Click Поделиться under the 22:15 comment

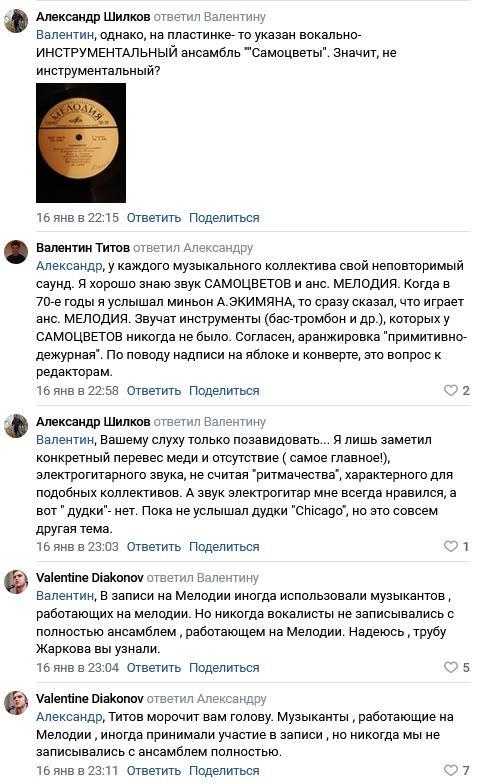[x=224, y=218]
